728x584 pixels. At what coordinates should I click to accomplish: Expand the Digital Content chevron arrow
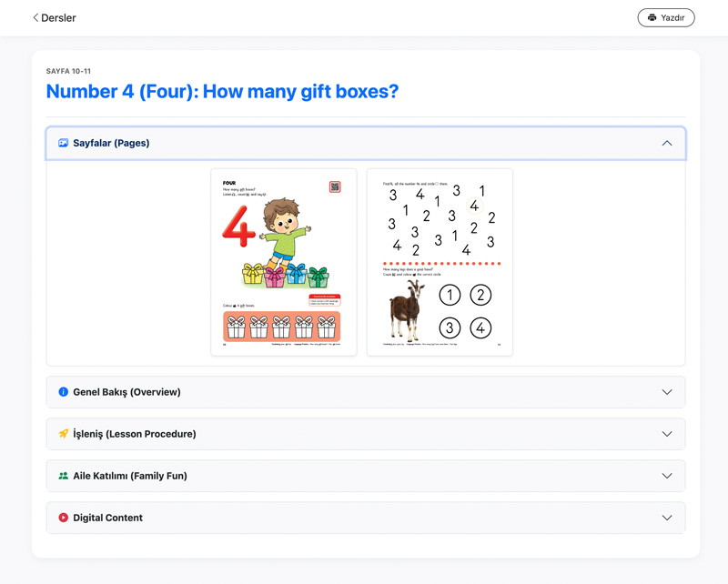point(667,518)
